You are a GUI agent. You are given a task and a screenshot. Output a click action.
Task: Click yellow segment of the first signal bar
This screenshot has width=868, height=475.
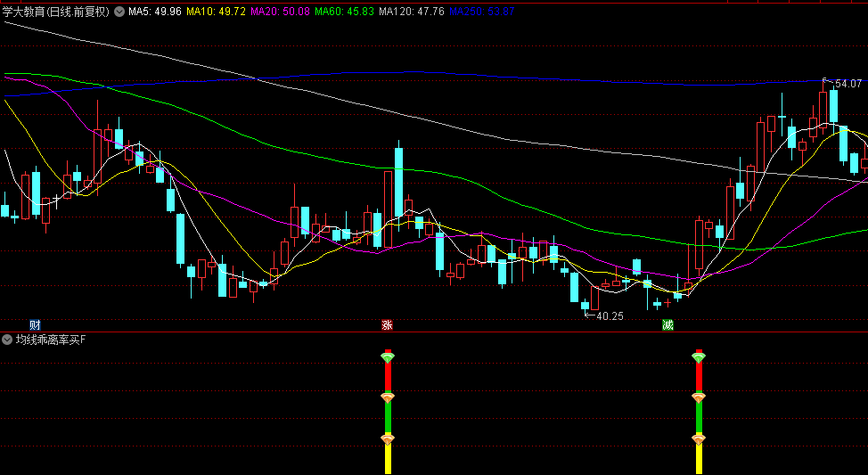click(x=388, y=459)
